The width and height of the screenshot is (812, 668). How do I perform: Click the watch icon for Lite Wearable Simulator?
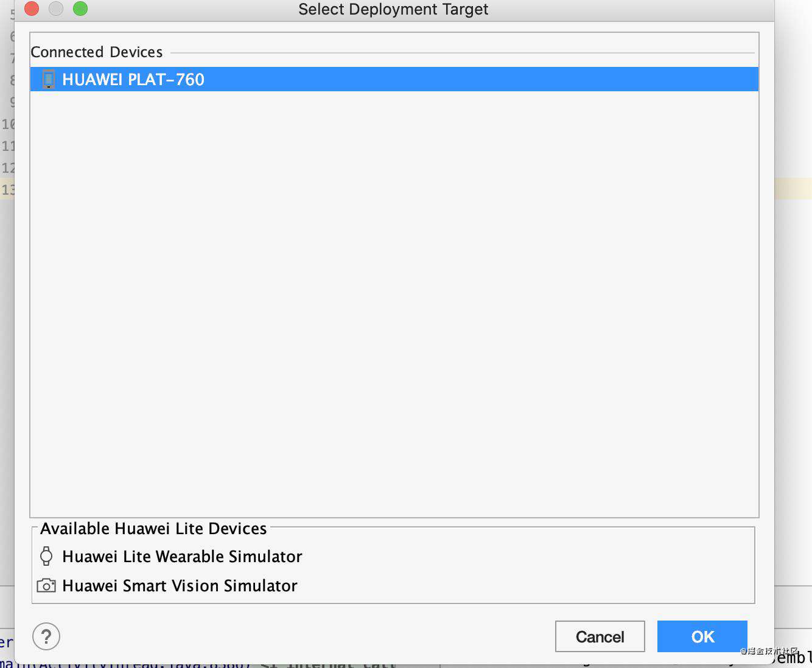46,556
